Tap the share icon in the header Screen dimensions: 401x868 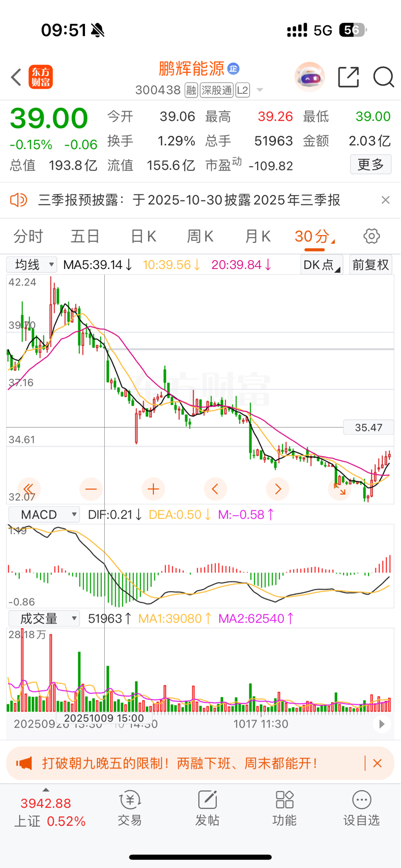(x=348, y=77)
